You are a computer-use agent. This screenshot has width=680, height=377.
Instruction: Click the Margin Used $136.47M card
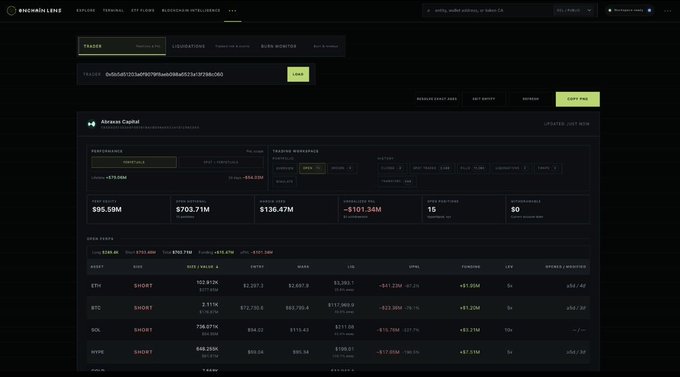point(296,210)
